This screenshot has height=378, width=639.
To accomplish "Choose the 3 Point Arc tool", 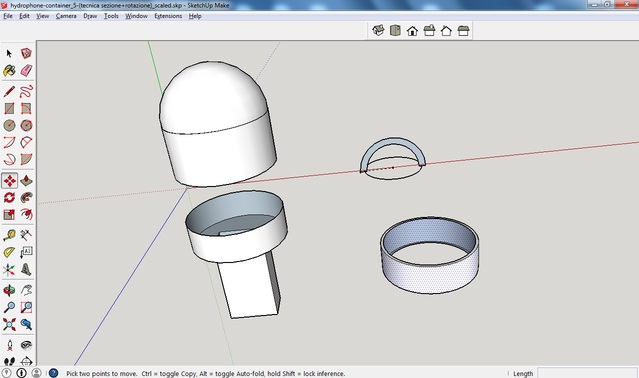I will pyautogui.click(x=9, y=159).
